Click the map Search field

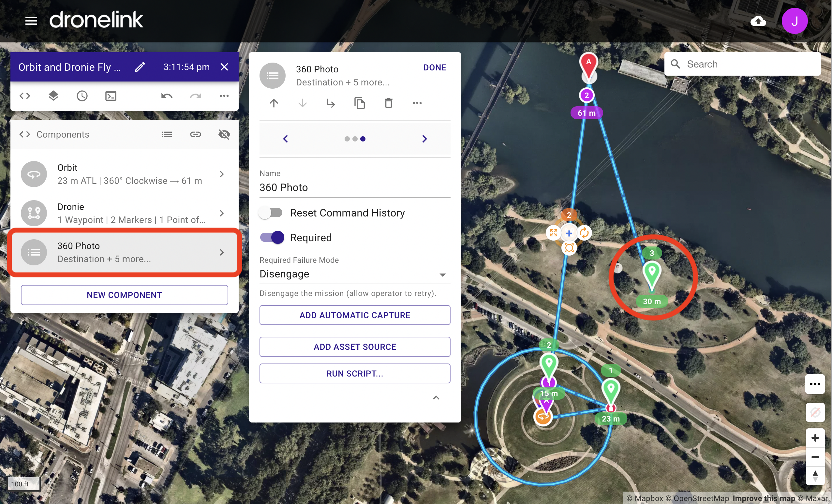(x=742, y=64)
